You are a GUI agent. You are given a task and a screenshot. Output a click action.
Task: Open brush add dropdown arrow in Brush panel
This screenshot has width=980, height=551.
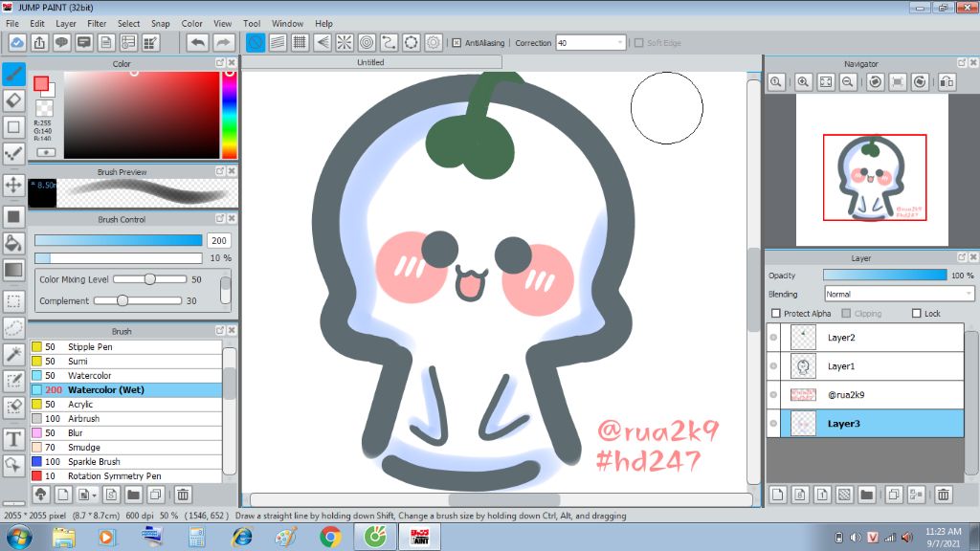(x=94, y=496)
